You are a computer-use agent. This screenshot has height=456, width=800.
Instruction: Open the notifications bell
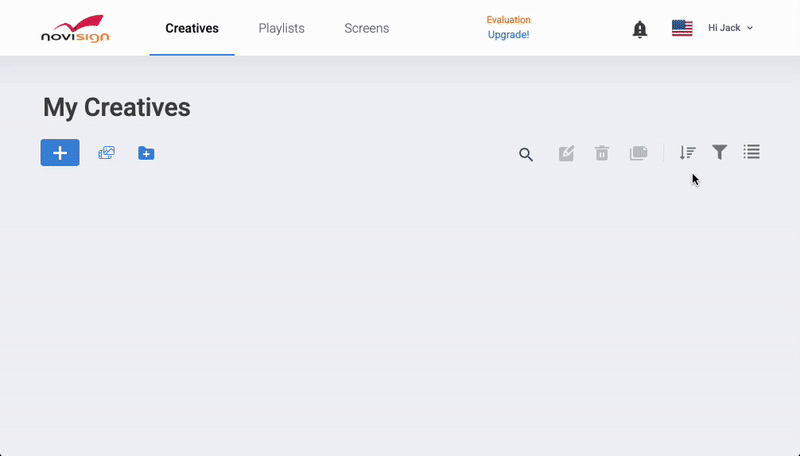tap(640, 29)
